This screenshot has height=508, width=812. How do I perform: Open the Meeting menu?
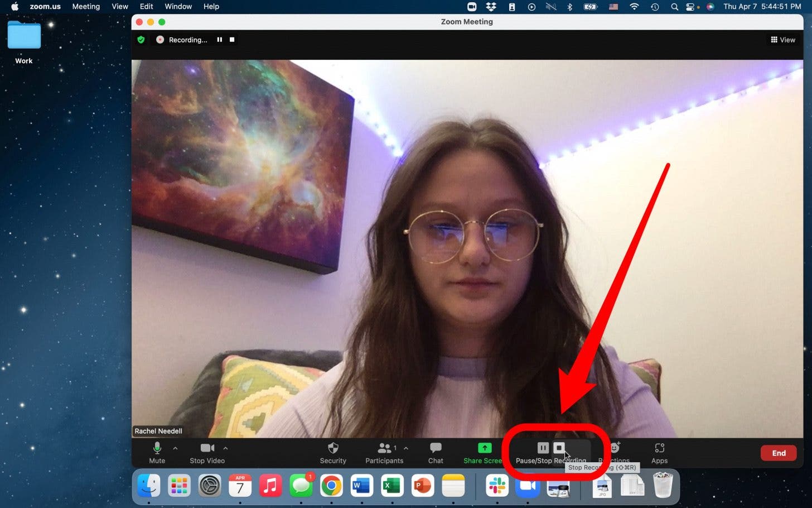point(86,6)
